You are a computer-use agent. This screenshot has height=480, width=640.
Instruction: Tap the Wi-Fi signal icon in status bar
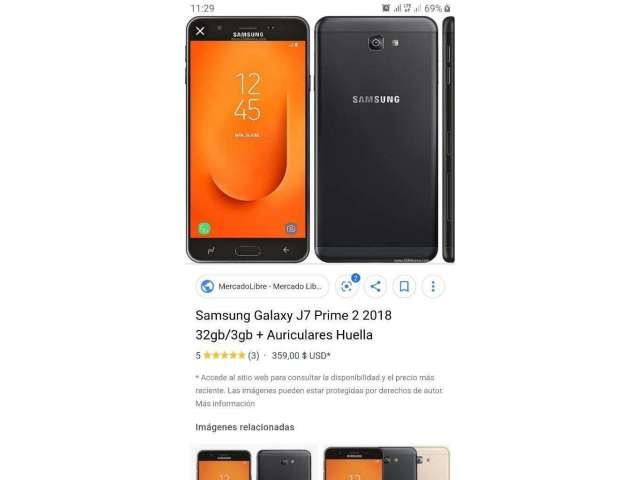click(x=407, y=8)
